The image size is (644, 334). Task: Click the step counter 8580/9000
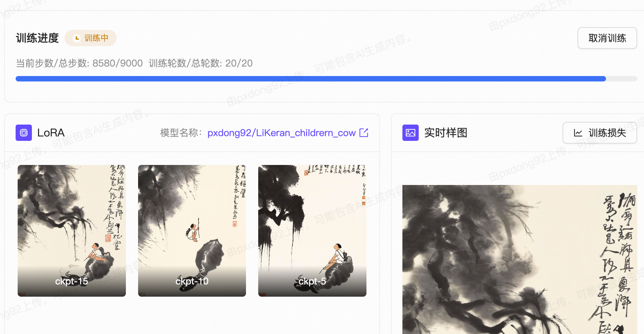click(x=117, y=63)
